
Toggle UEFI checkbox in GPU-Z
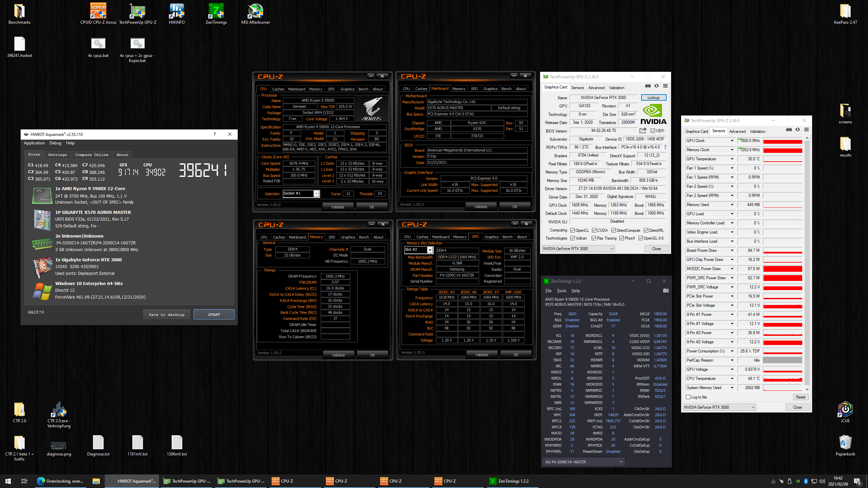pos(652,131)
